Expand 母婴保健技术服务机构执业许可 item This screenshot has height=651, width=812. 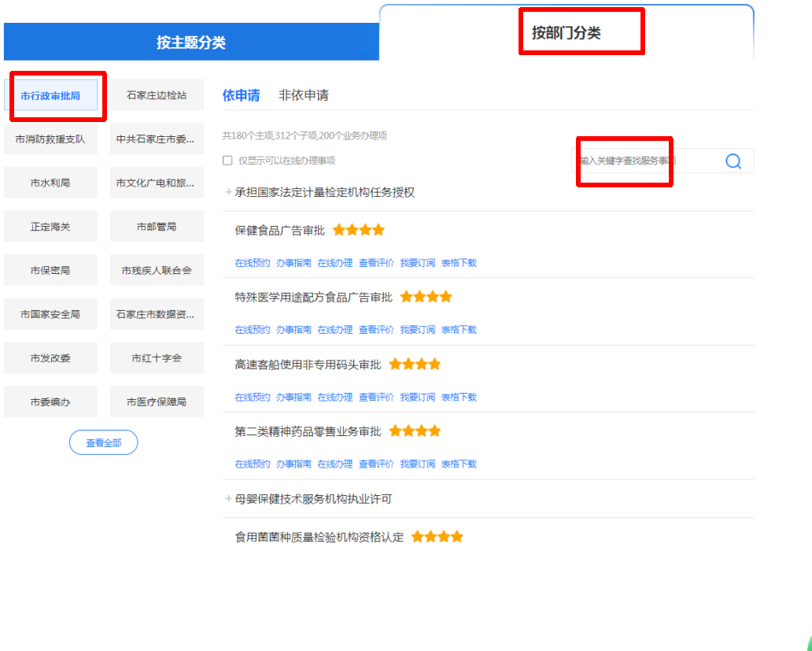[228, 499]
